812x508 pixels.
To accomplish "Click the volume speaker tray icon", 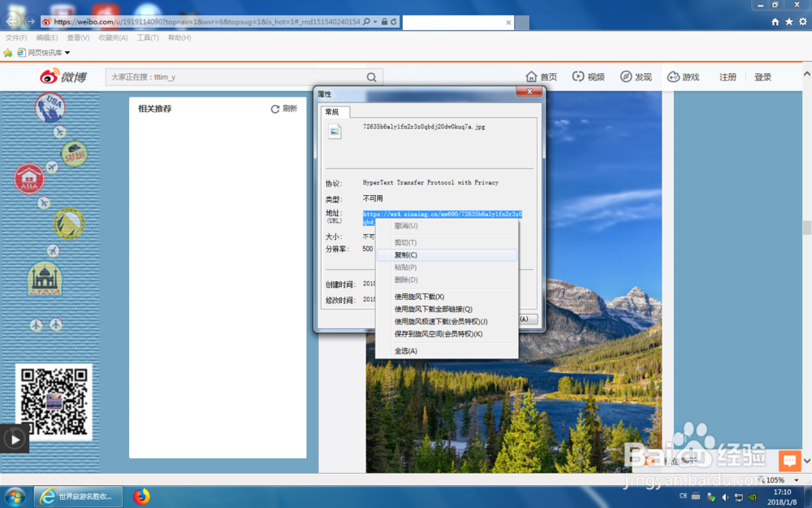I will 724,497.
